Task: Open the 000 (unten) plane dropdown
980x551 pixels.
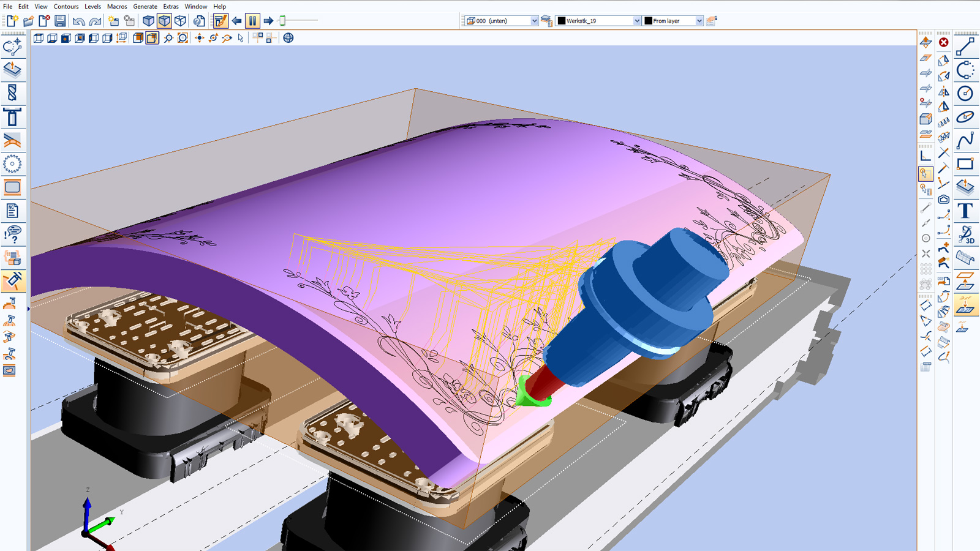Action: pos(534,21)
